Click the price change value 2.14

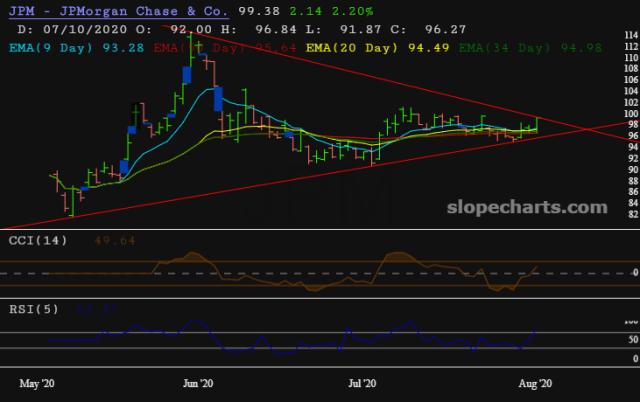tap(306, 11)
